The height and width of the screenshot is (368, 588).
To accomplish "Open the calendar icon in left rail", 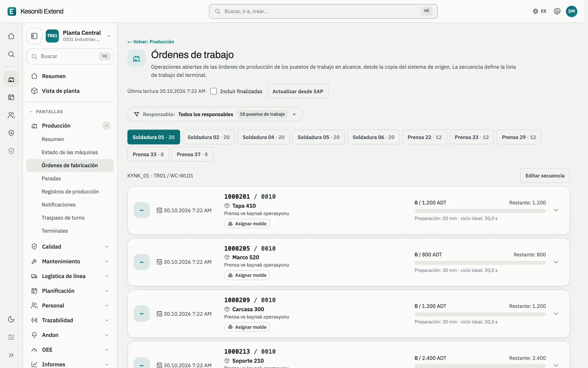I will 11,97.
